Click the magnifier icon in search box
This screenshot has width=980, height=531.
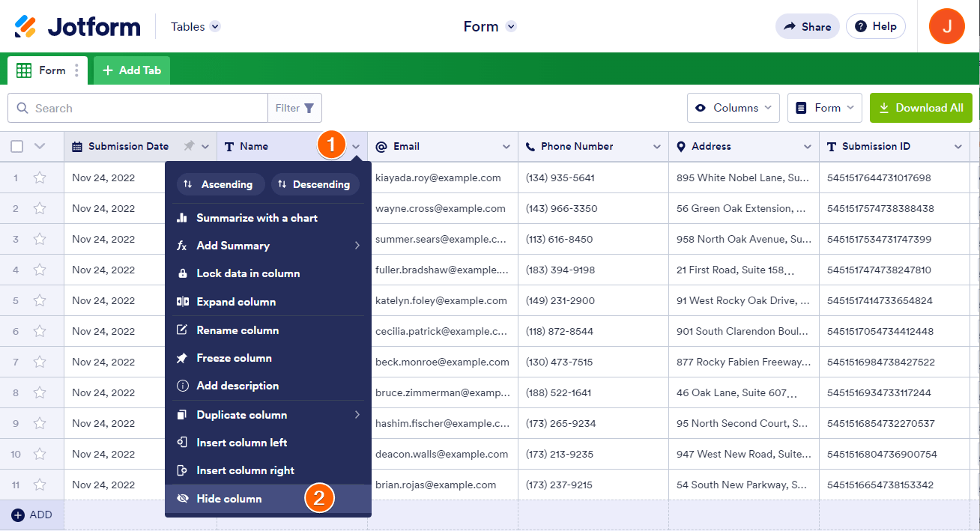click(x=22, y=108)
